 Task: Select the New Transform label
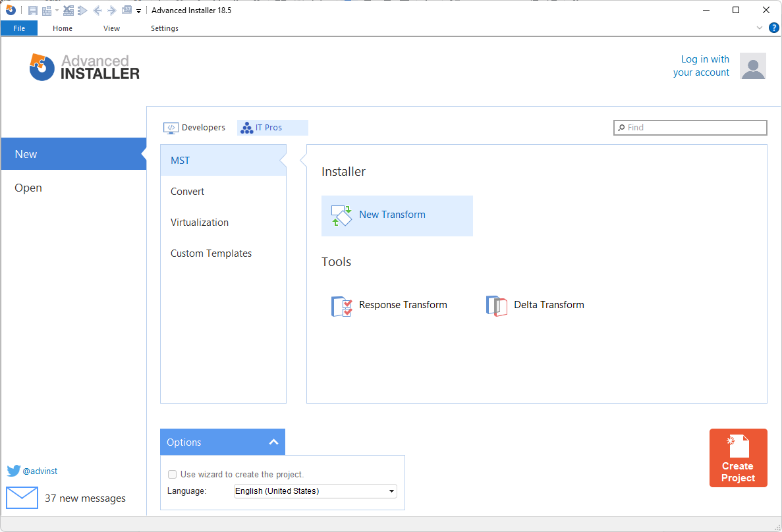[393, 215]
